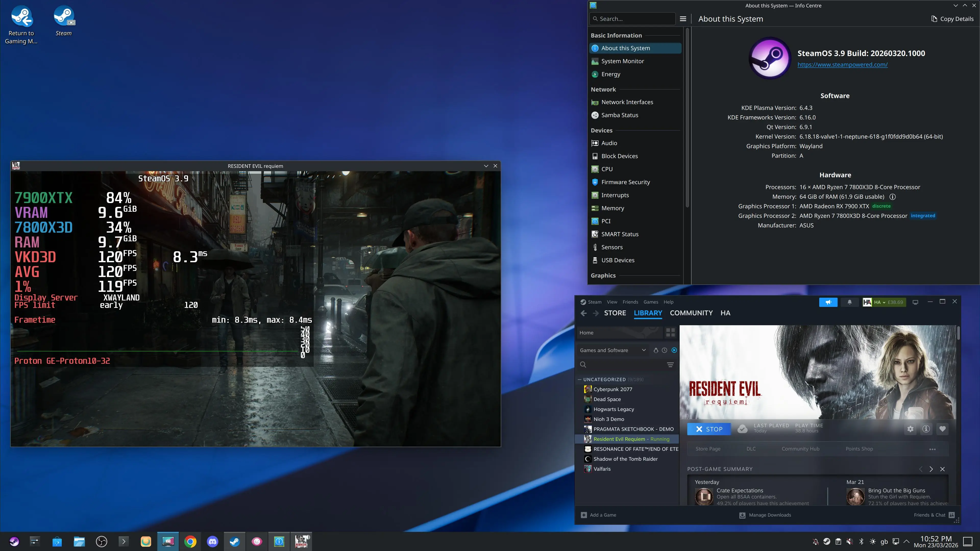
Task: Click Info Centre search field
Action: tap(632, 19)
